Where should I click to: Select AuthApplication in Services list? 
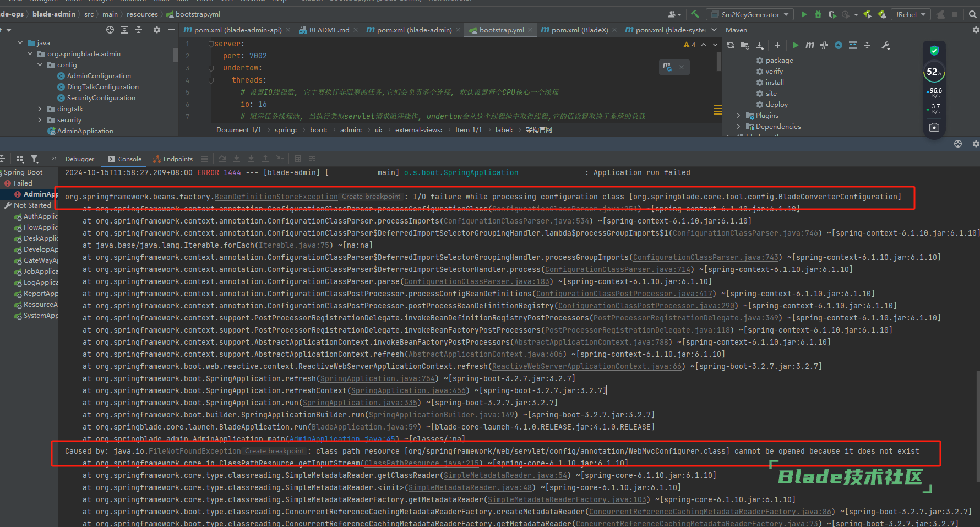36,216
